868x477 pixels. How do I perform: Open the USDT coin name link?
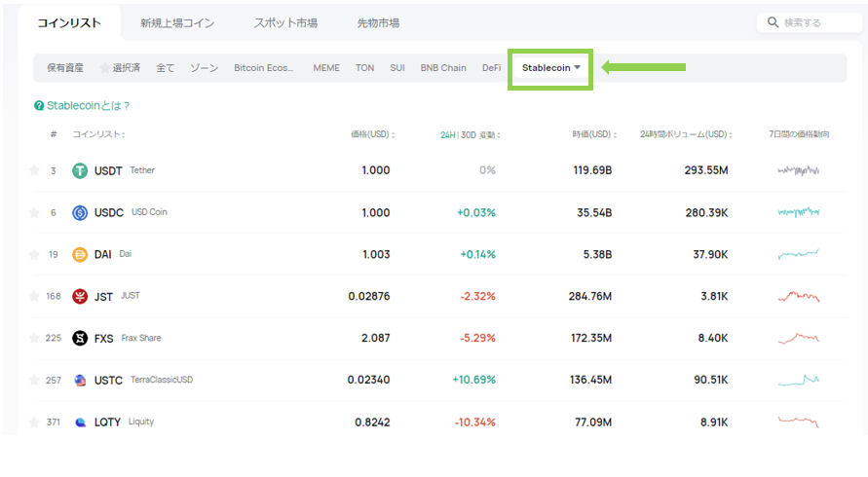coord(108,171)
